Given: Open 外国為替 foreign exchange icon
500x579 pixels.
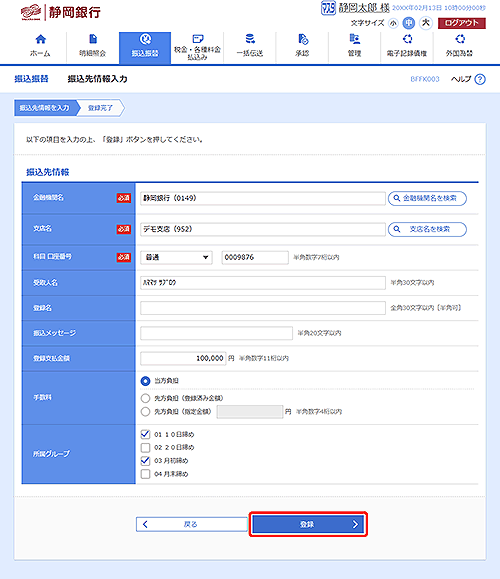Looking at the screenshot, I should tap(460, 39).
